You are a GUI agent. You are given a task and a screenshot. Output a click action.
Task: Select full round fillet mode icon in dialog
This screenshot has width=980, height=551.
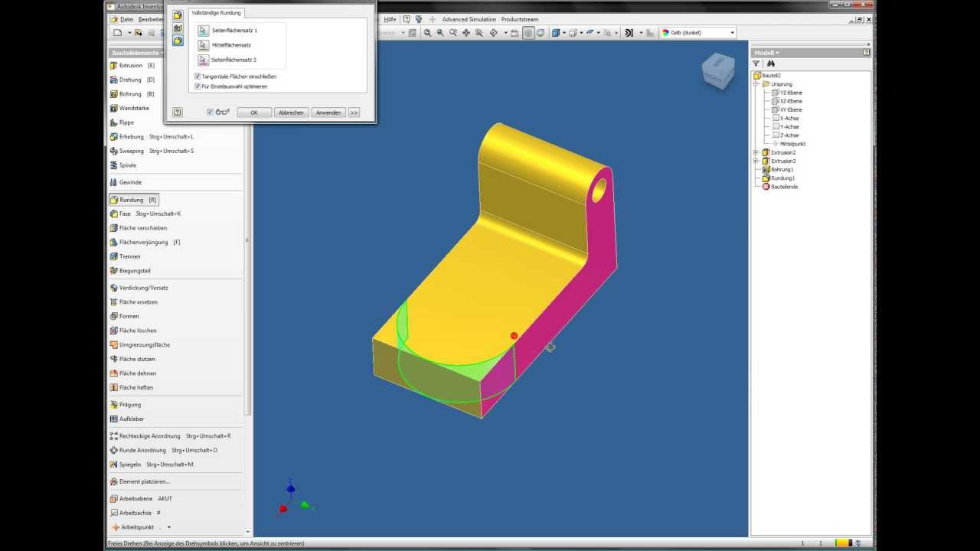(178, 41)
